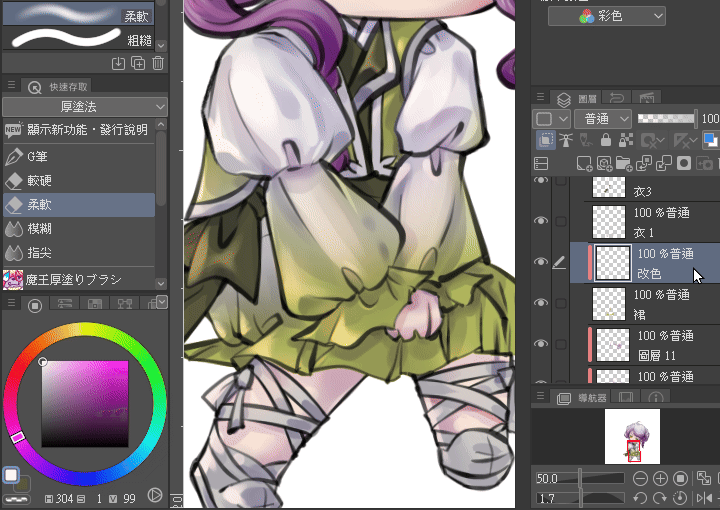The height and width of the screenshot is (510, 720).
Task: Open the 快速存取 tab
Action: click(x=57, y=87)
